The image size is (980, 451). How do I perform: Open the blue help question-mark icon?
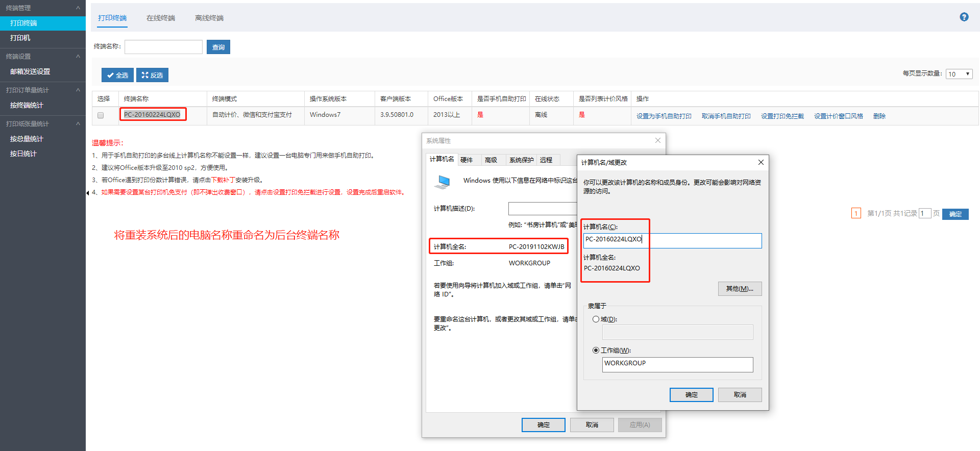tap(964, 17)
